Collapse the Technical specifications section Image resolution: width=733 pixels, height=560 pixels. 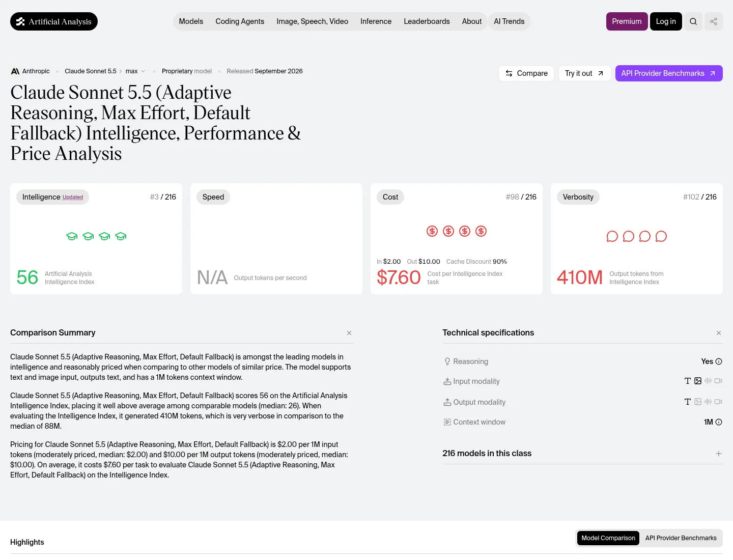(719, 333)
